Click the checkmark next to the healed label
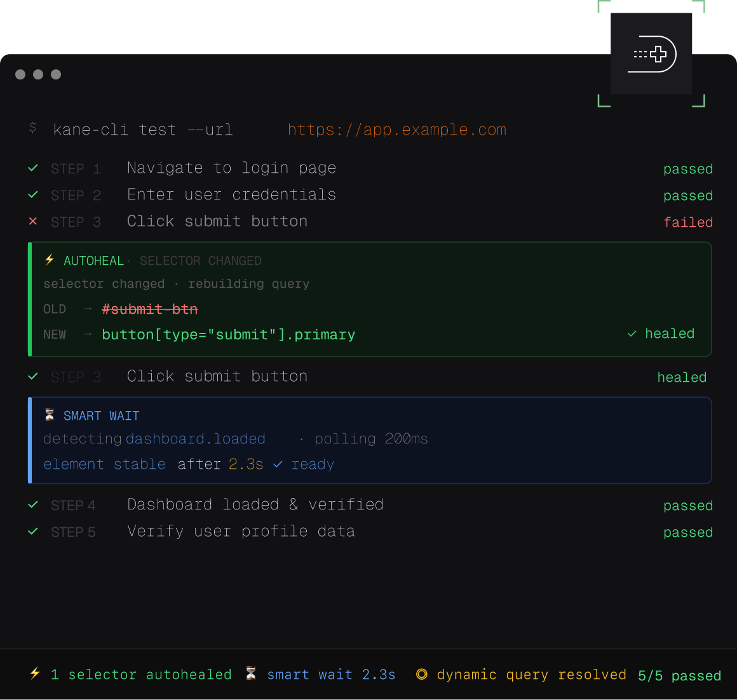This screenshot has height=700, width=737. point(631,333)
